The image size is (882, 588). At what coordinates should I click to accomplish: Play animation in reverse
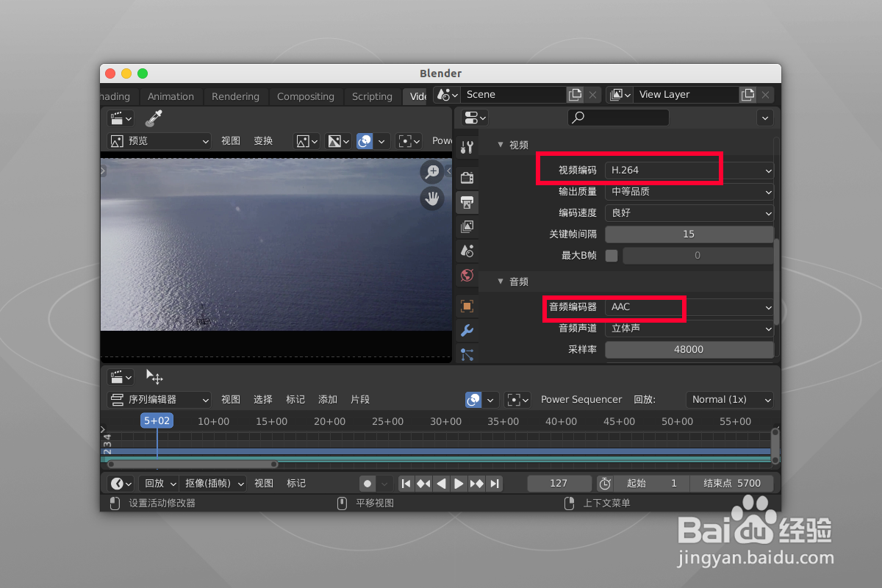coord(441,483)
